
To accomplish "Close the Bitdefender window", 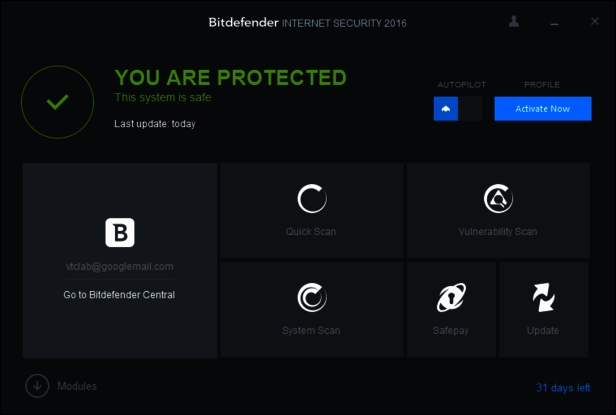I will (592, 21).
